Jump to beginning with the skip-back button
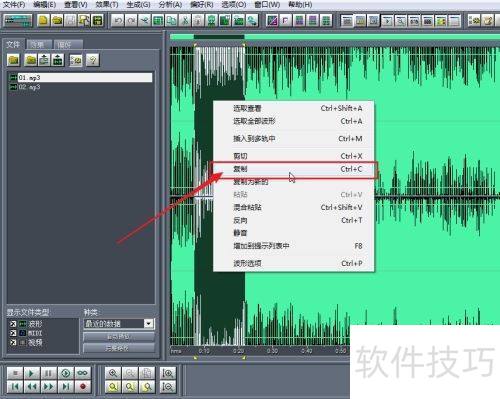This screenshot has height=399, width=500. (15, 387)
